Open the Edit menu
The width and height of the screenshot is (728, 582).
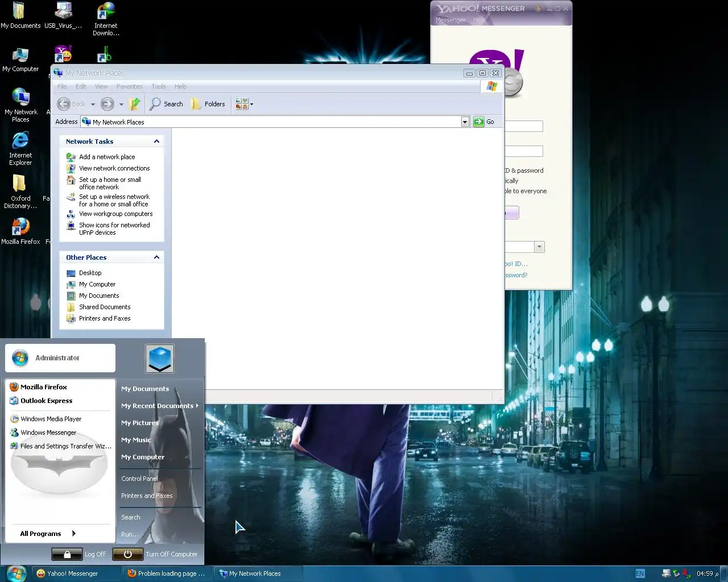point(81,86)
